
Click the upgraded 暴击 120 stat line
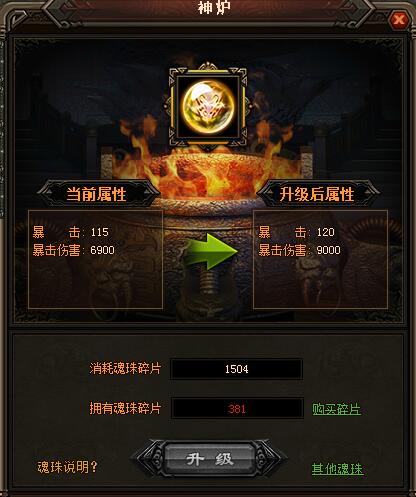[x=297, y=232]
